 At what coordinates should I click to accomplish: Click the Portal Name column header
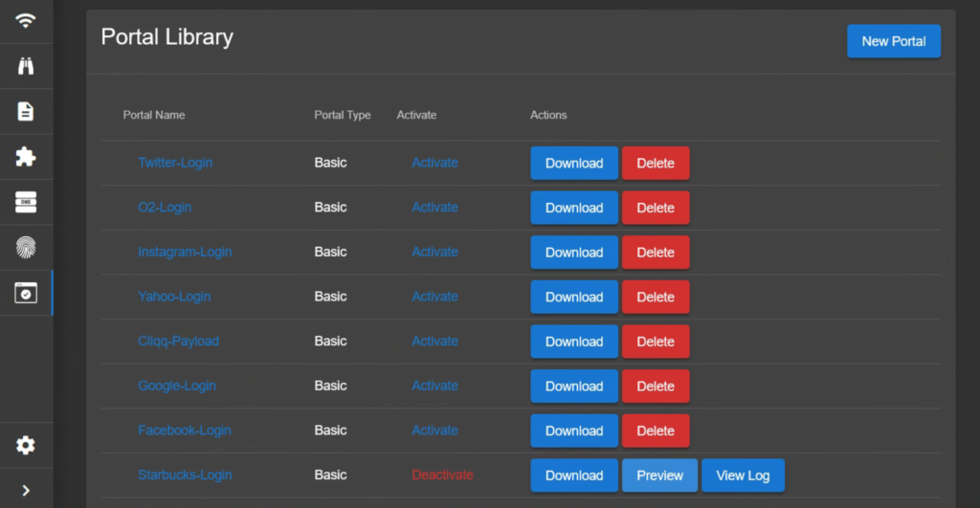pos(154,115)
